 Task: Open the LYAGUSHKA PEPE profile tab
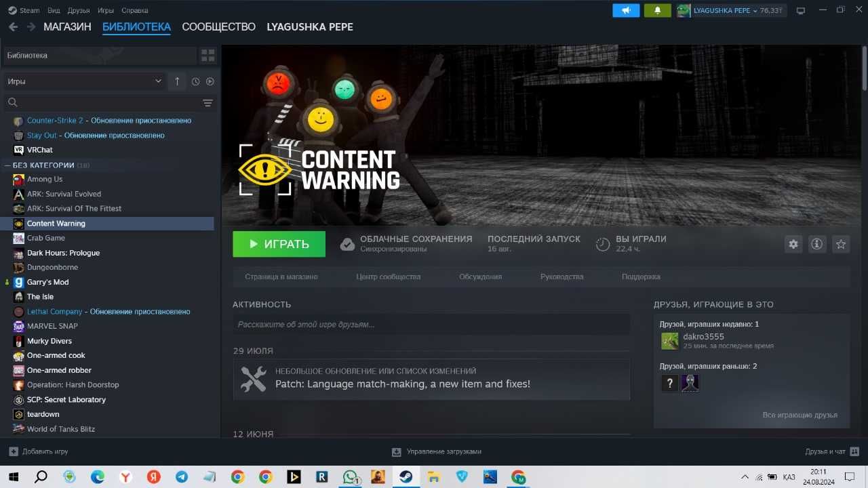[x=310, y=27]
